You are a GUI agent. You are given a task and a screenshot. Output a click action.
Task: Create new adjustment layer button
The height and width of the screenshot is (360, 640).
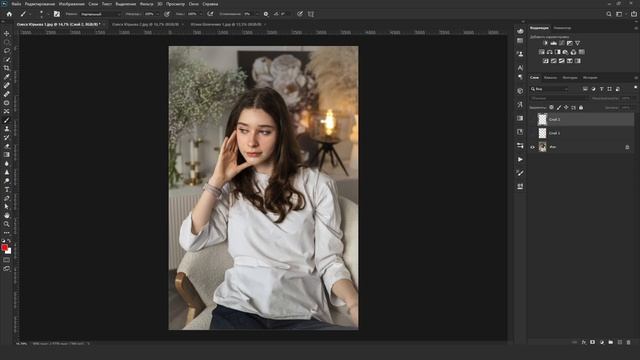pos(602,342)
